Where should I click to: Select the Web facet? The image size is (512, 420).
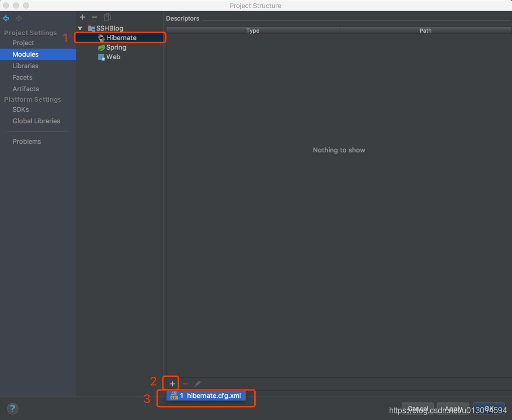109,57
